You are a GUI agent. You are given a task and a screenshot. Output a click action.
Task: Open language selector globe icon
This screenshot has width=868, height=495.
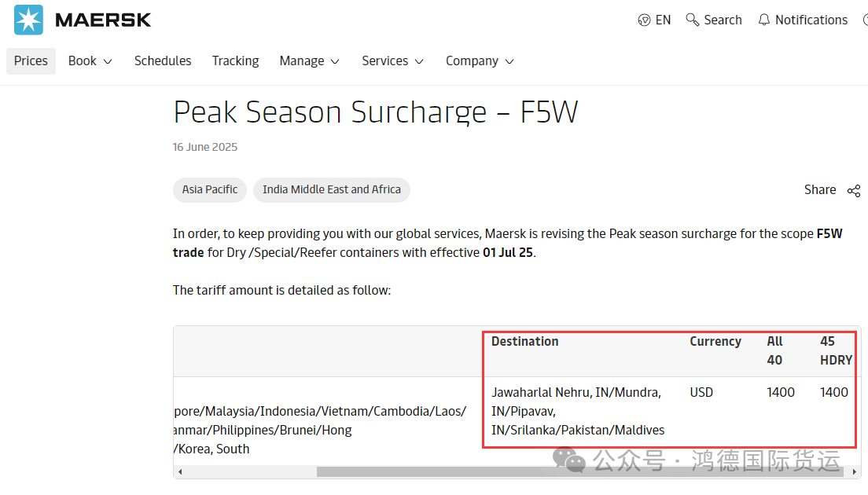click(644, 20)
